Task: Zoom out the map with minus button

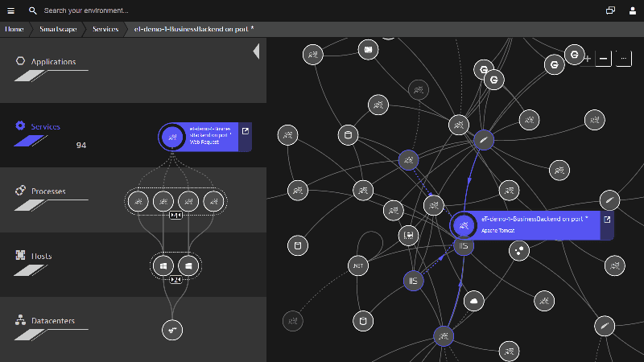Action: (603, 59)
